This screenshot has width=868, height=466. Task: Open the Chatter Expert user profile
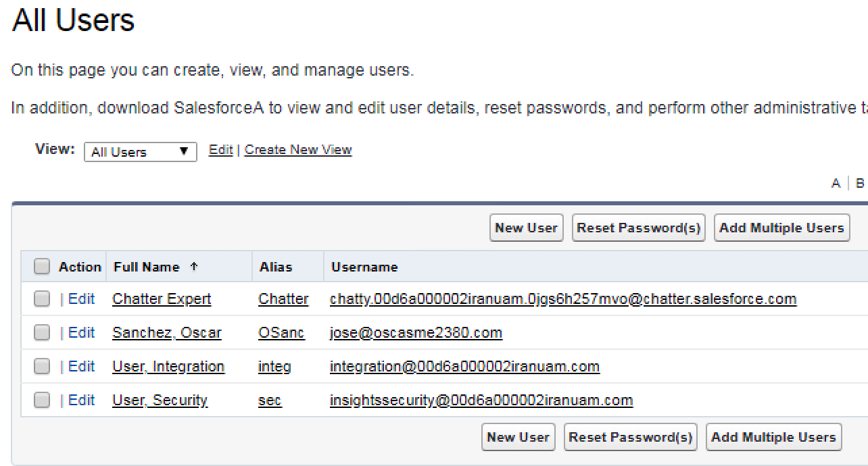162,299
